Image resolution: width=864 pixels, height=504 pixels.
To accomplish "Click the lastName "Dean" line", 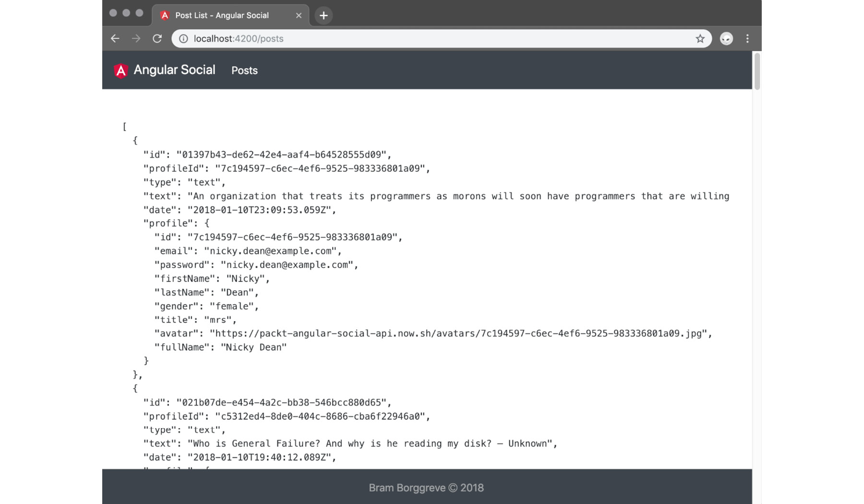I will (x=206, y=292).
